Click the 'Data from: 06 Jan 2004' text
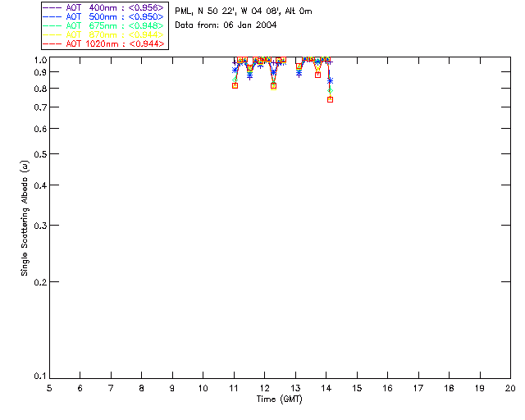 (x=226, y=25)
